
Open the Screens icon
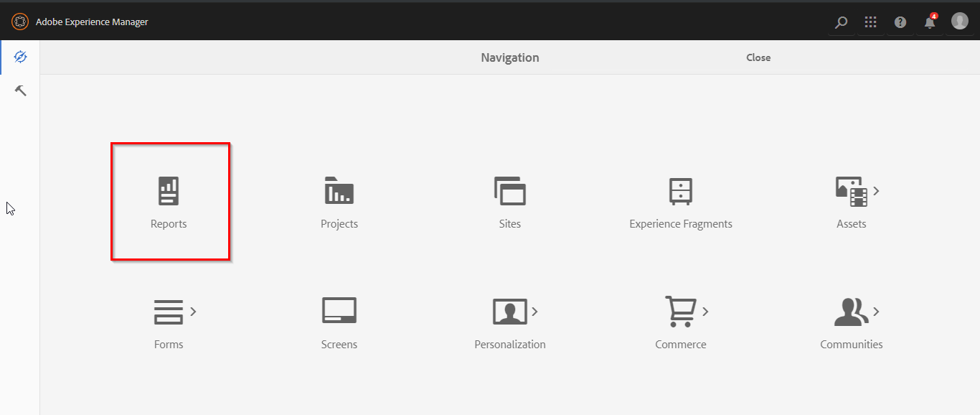tap(339, 311)
